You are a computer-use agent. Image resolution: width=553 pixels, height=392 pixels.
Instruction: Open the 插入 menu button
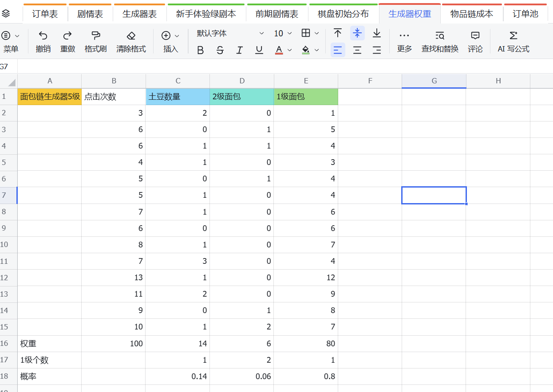coord(171,42)
